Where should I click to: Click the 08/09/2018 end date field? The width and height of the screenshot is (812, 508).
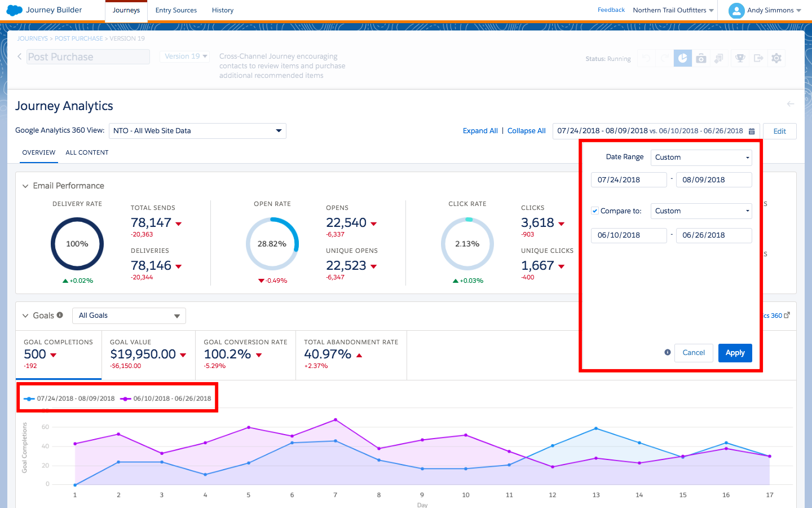coord(714,180)
